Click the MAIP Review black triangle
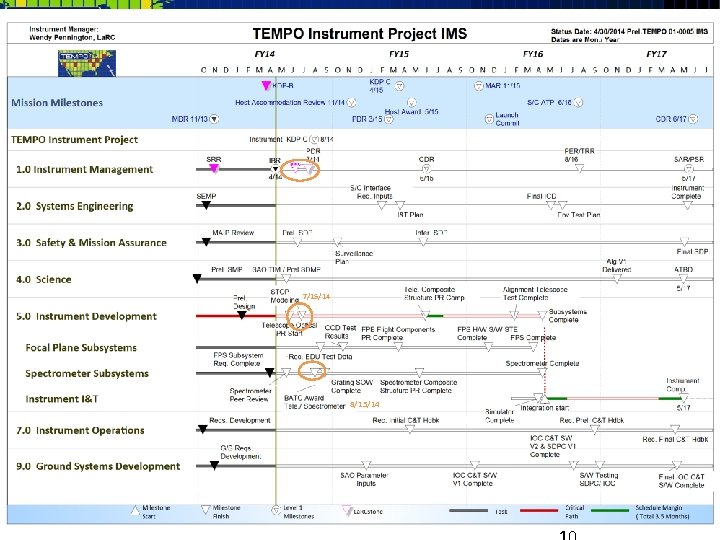Image resolution: width=720 pixels, height=540 pixels. (206, 242)
